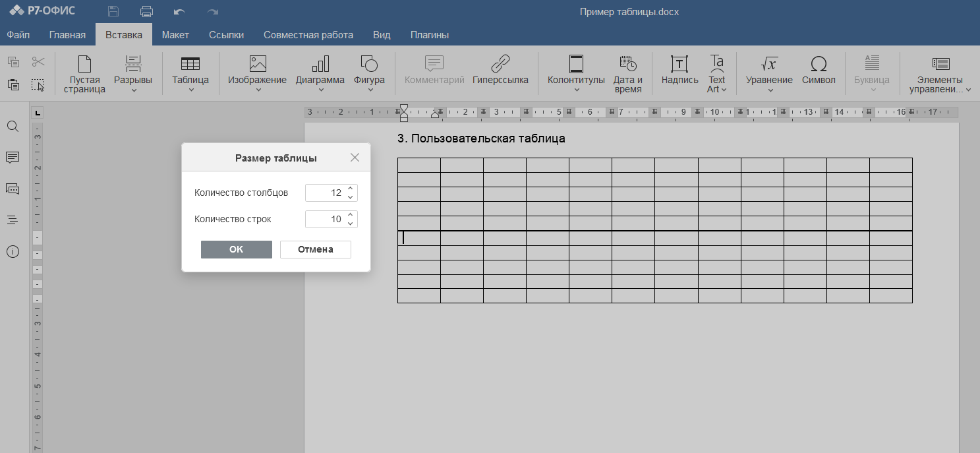Click the Cut scissors icon
980x453 pixels.
pyautogui.click(x=38, y=62)
